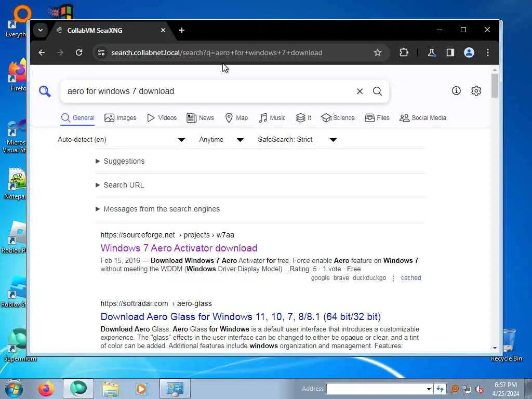532x399 pixels.
Task: Open the Anytime time range dropdown
Action: (221, 139)
